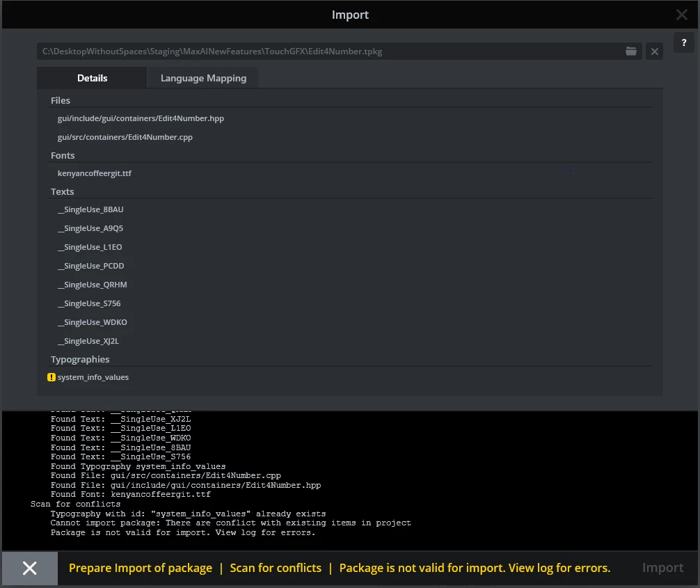Select the 'Scan for conflicts' step

[x=276, y=568]
